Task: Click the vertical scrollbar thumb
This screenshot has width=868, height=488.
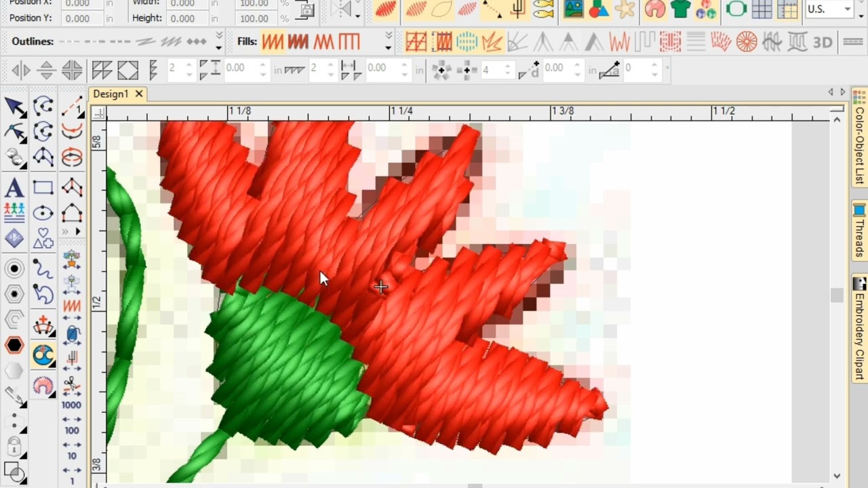Action: pyautogui.click(x=837, y=296)
